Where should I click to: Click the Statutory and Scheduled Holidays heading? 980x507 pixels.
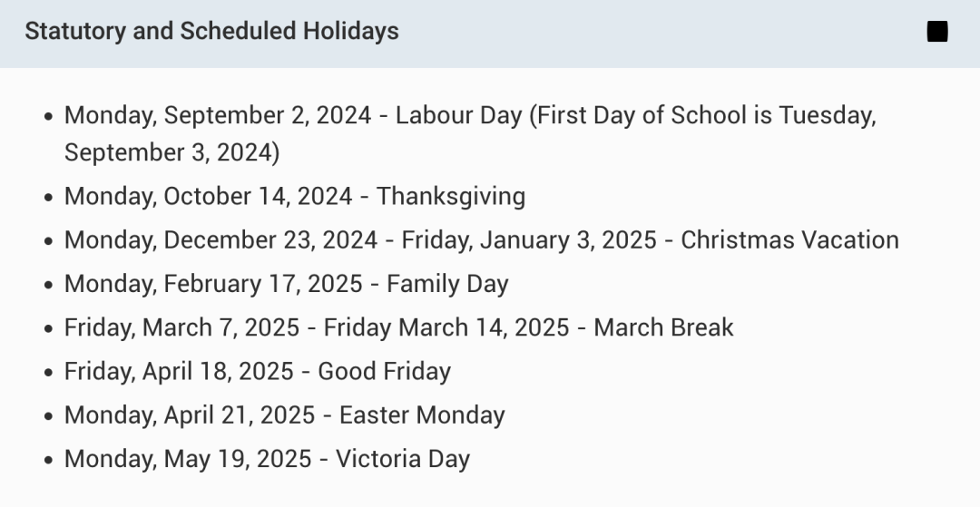(x=211, y=31)
